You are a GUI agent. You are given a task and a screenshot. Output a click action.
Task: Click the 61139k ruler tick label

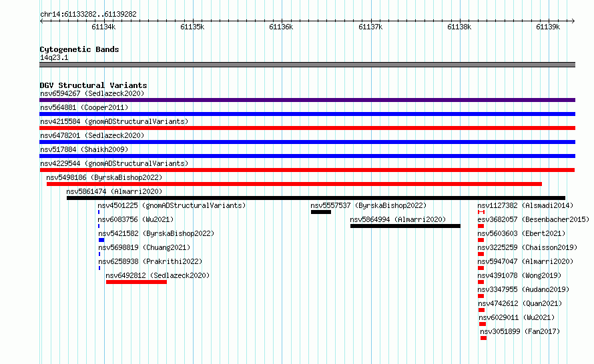[x=548, y=27]
